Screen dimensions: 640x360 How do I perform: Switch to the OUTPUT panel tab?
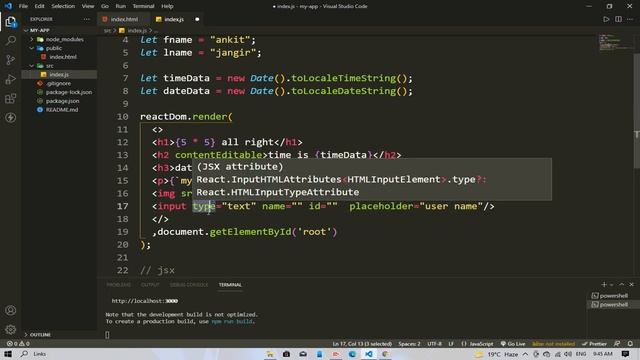point(150,284)
